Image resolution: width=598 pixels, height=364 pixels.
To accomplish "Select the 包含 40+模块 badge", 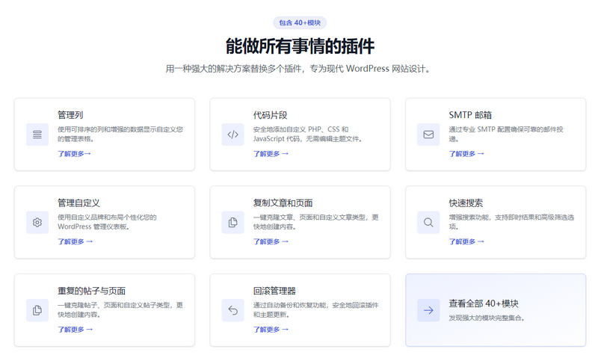I will [300, 23].
